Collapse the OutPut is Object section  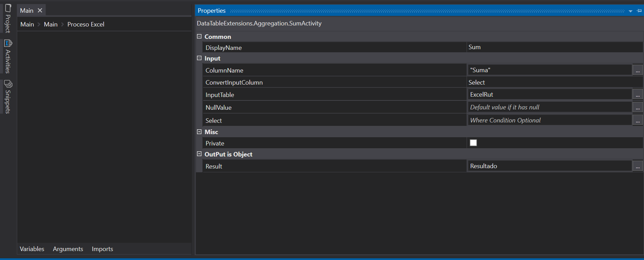(x=199, y=154)
